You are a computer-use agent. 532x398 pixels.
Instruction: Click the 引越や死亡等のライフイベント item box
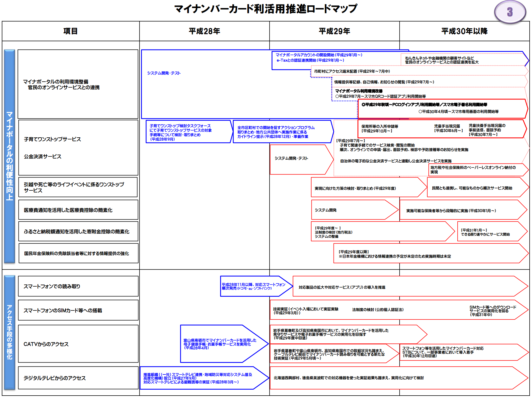click(x=78, y=187)
